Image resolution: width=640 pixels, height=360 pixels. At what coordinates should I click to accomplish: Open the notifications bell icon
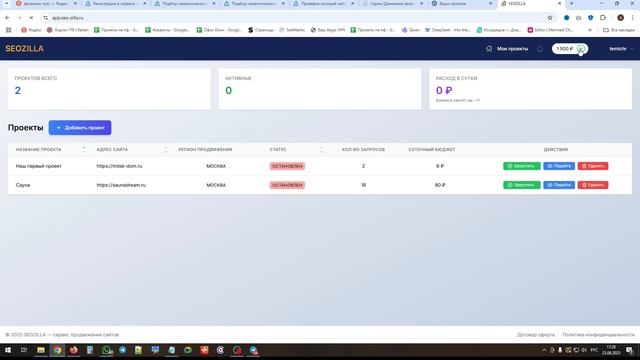tap(540, 49)
